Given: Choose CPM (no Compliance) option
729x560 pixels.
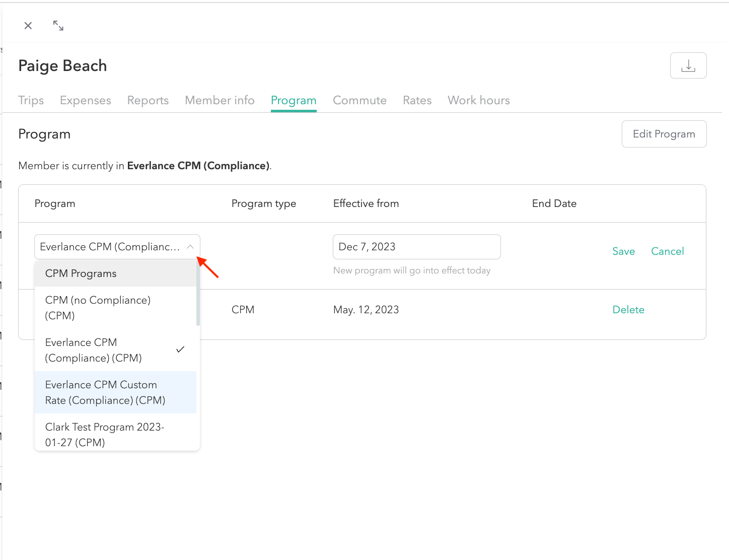Looking at the screenshot, I should point(98,308).
